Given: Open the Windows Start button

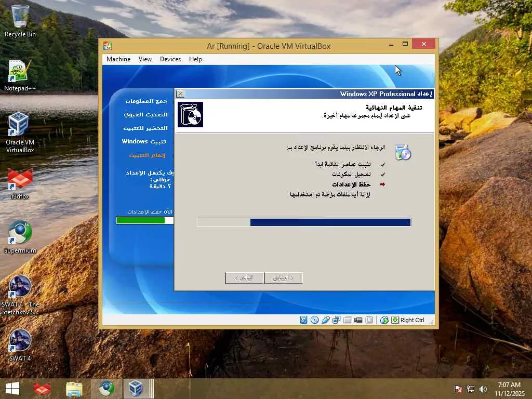Looking at the screenshot, I should [x=12, y=389].
